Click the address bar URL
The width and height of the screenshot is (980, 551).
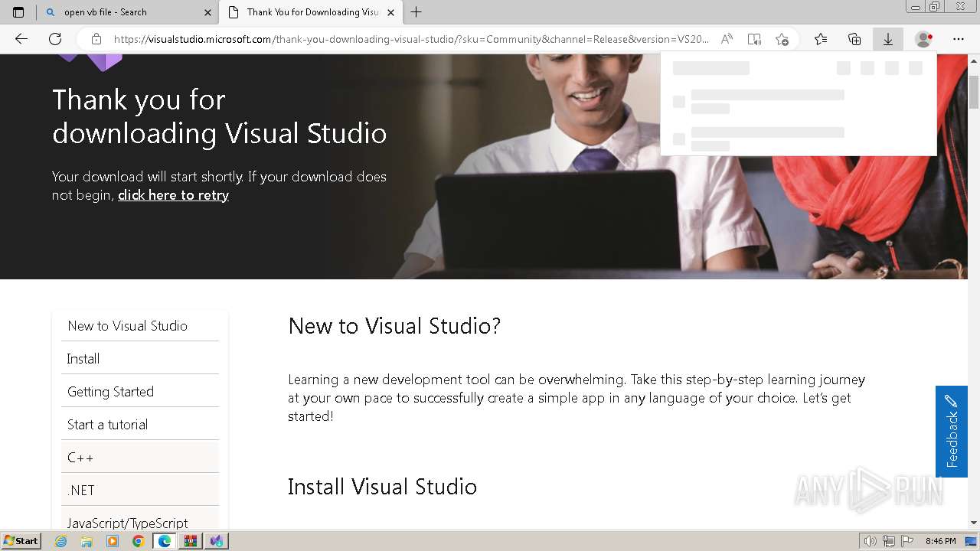click(411, 39)
